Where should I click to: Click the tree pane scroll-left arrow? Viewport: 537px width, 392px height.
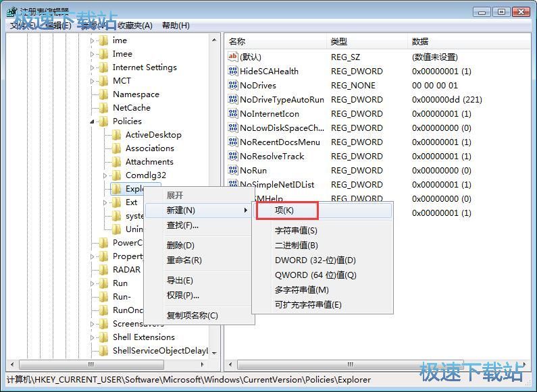click(12, 364)
